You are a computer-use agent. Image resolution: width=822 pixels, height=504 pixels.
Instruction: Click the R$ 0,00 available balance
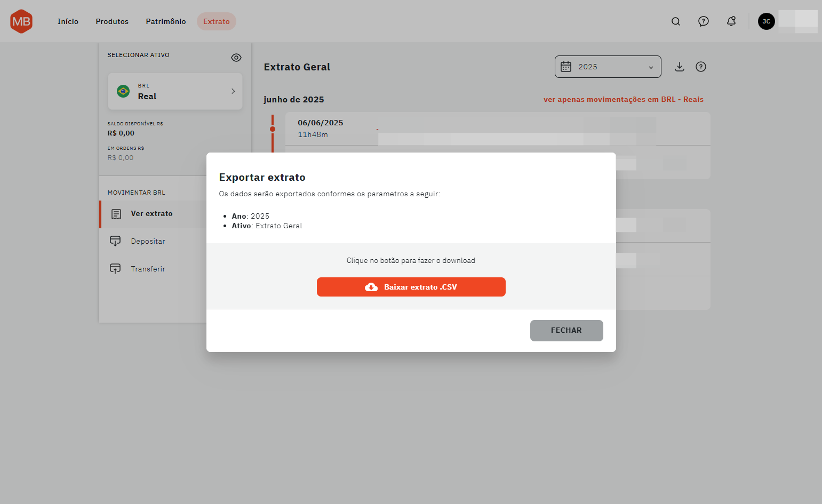[121, 133]
